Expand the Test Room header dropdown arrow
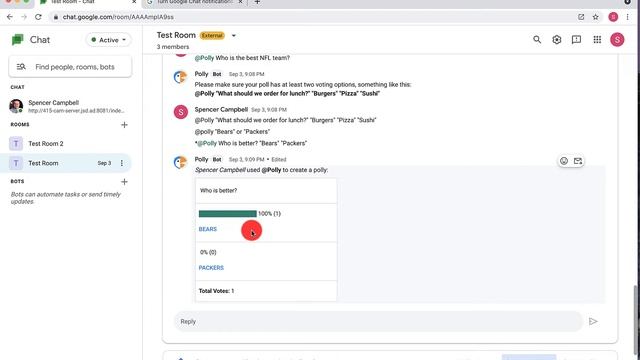The image size is (640, 360). coord(234,36)
